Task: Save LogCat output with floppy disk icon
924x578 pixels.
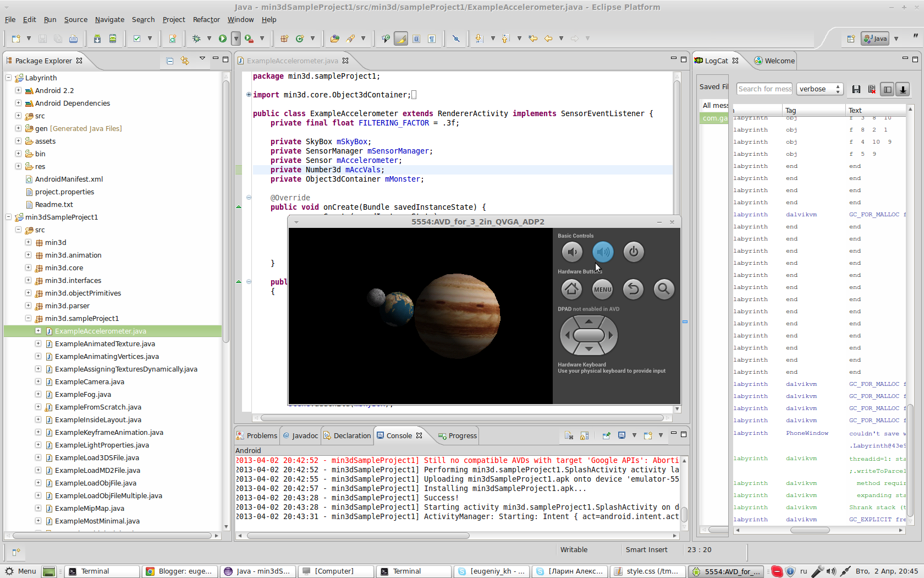Action: pyautogui.click(x=856, y=89)
